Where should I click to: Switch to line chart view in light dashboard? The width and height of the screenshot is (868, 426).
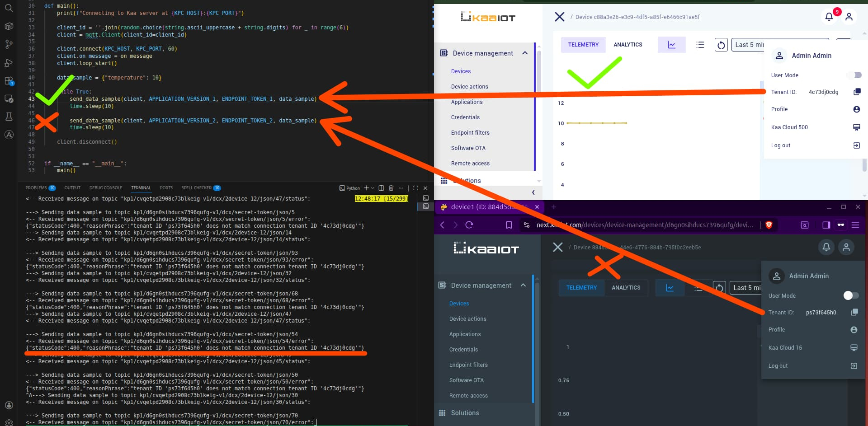pyautogui.click(x=671, y=45)
